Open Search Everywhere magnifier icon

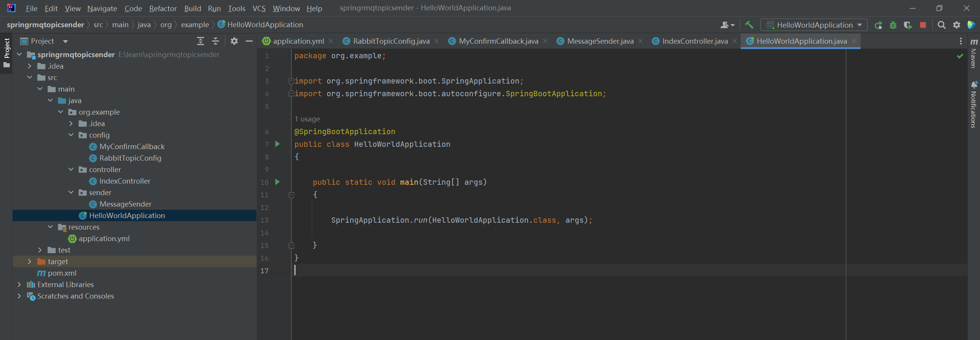pyautogui.click(x=942, y=25)
